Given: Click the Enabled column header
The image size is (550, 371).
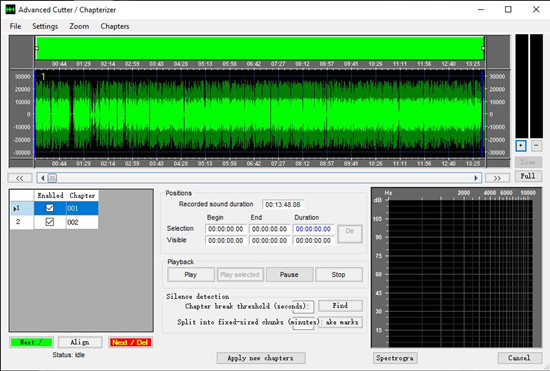Looking at the screenshot, I should [50, 196].
